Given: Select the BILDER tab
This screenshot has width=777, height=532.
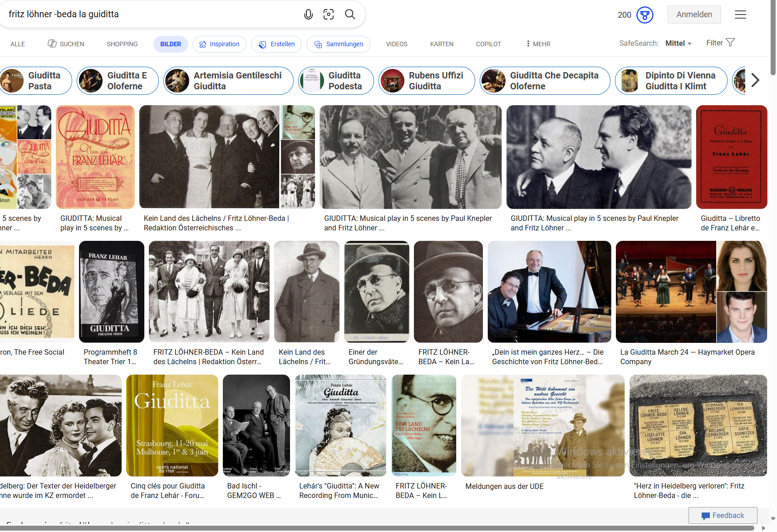Looking at the screenshot, I should click(171, 44).
